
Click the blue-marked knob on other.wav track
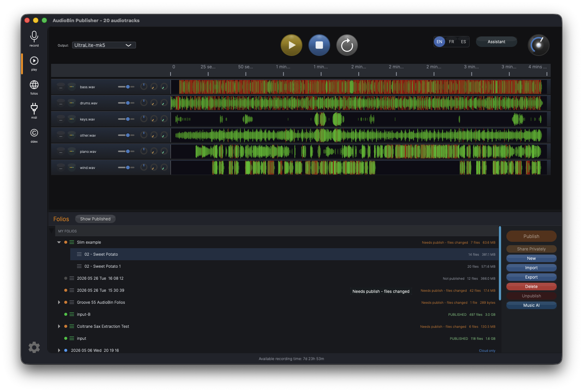point(143,135)
